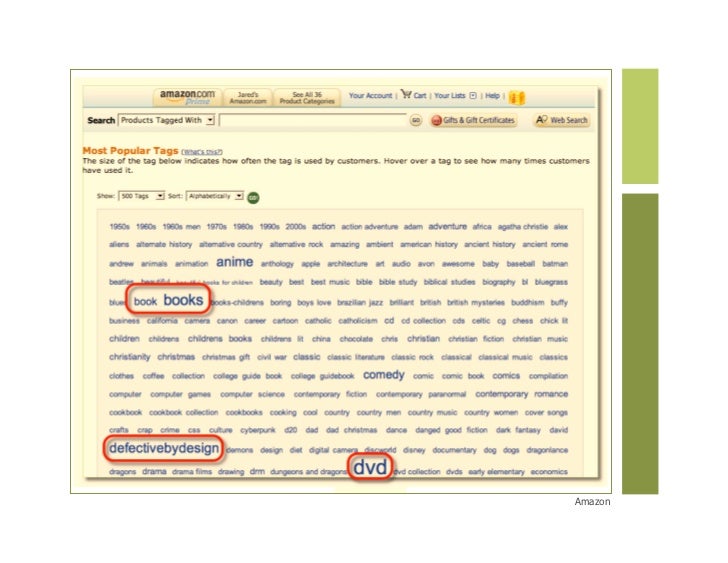Click the "early elementary" tag
Image resolution: width=728 pixels, height=563 pixels.
tap(496, 472)
